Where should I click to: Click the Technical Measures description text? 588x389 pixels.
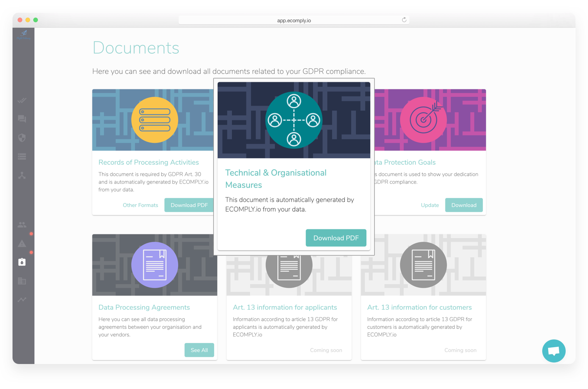(290, 204)
